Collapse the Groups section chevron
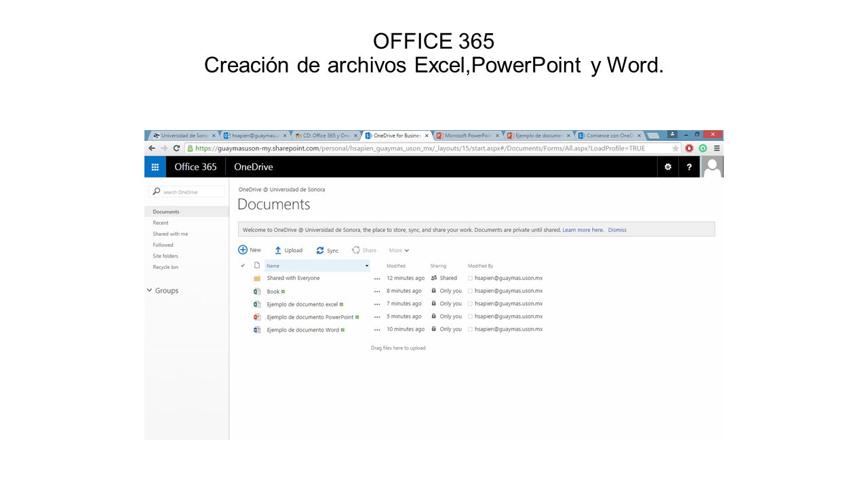The height and width of the screenshot is (488, 868). 149,290
